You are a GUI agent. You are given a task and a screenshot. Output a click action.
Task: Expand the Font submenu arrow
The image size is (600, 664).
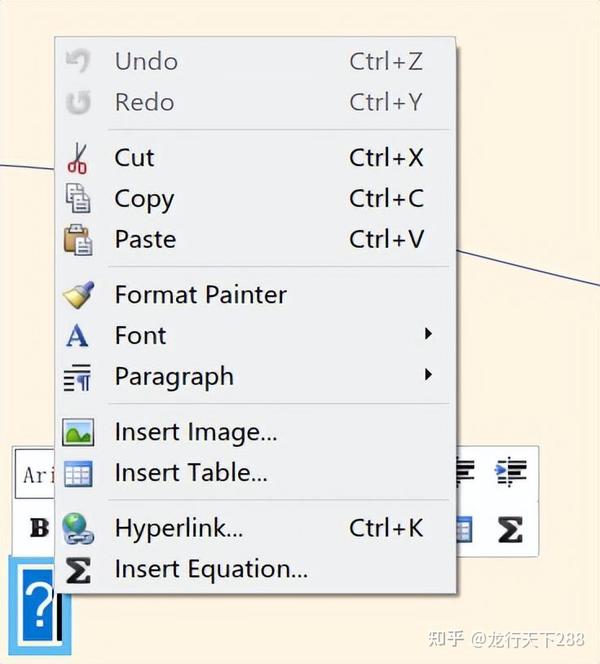point(428,334)
